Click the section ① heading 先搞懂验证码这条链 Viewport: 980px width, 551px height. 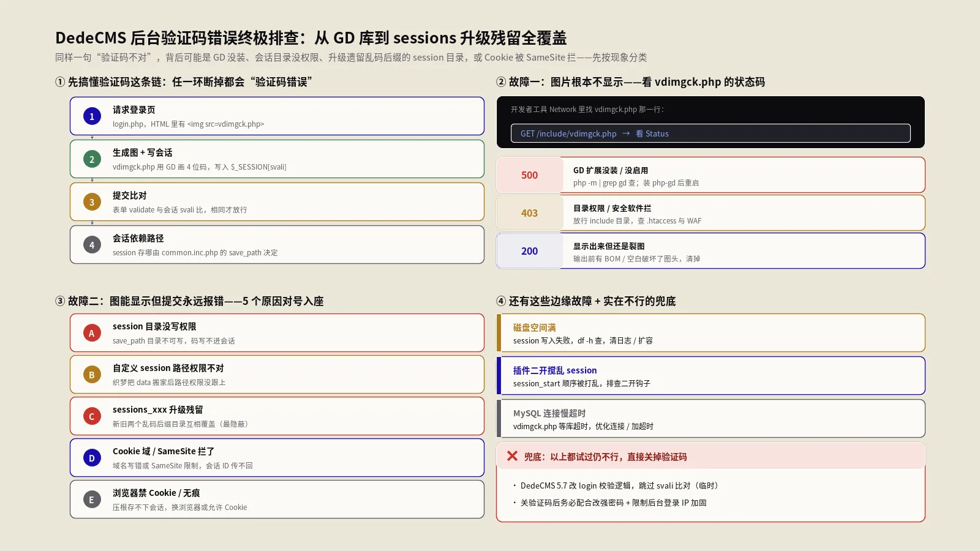[x=184, y=82]
